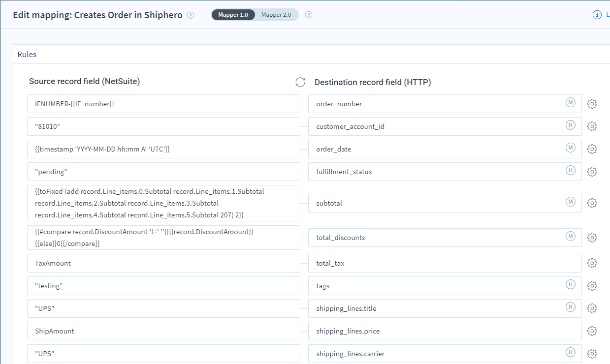This screenshot has height=364, width=610.
Task: Open settings gear for order_number mapping
Action: [592, 104]
